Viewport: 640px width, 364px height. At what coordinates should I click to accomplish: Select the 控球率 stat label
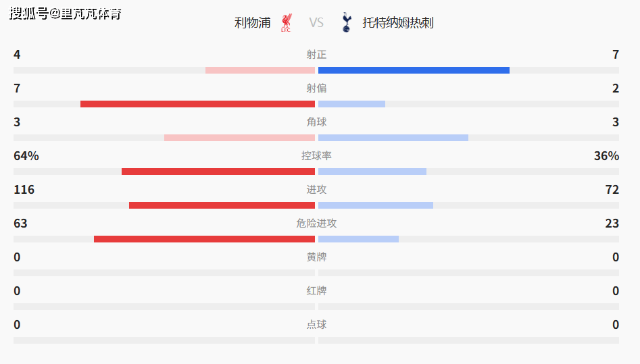coord(316,156)
